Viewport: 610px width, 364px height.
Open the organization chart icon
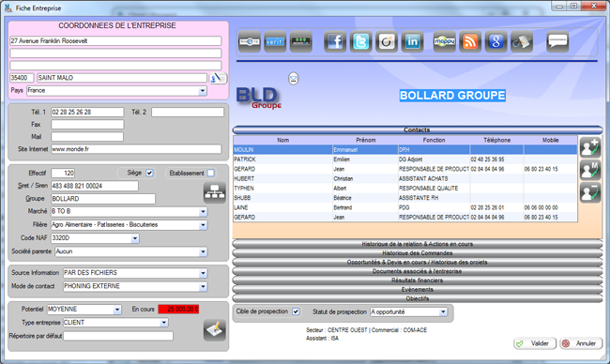[x=215, y=192]
